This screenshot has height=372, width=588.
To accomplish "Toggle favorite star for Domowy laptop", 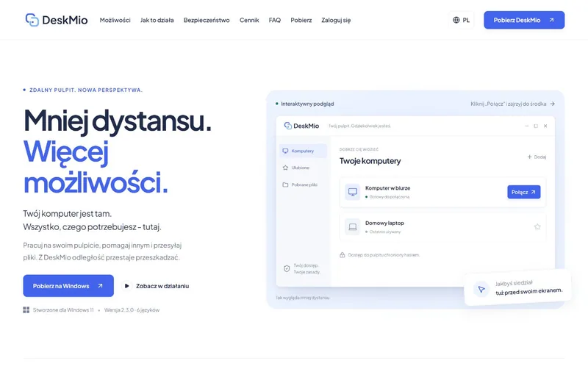I will coord(537,226).
